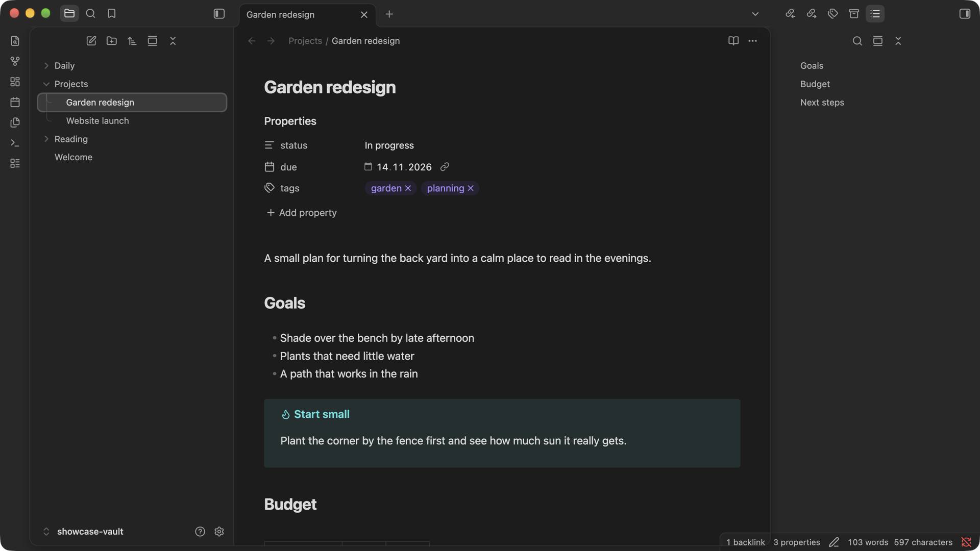980x551 pixels.
Task: Toggle auto-reveal current file icon
Action: point(152,41)
